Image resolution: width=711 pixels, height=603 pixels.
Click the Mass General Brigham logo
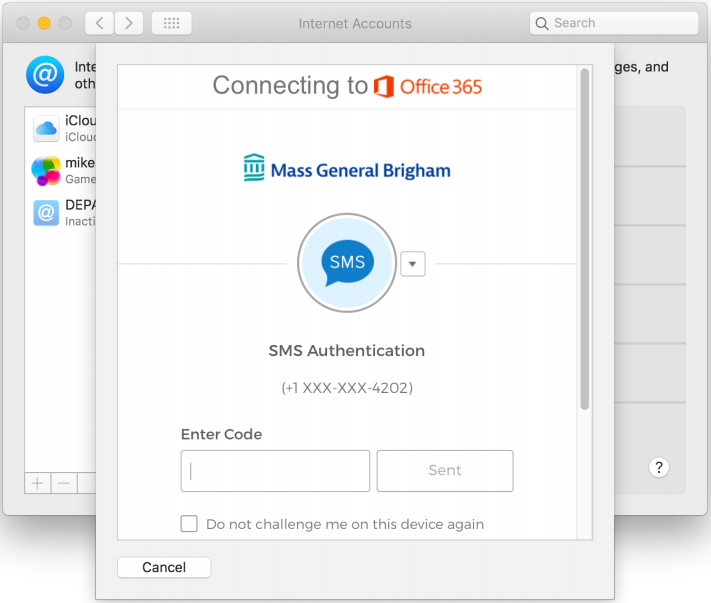pyautogui.click(x=347, y=168)
